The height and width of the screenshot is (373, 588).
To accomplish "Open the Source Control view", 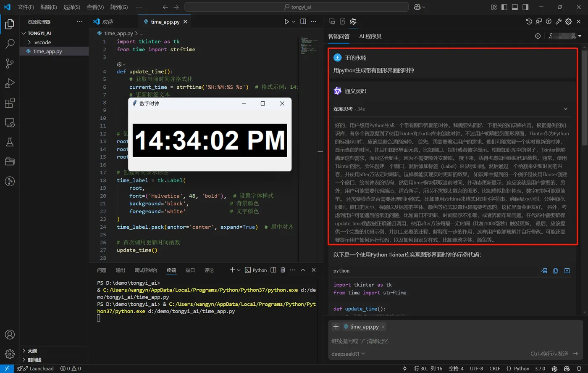I will 10,63.
